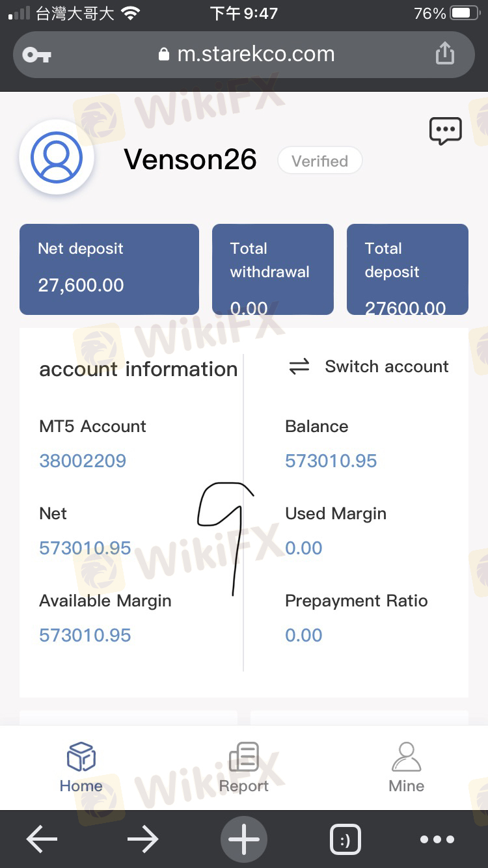Image resolution: width=488 pixels, height=868 pixels.
Task: Tap the Total withdrawal card
Action: click(273, 269)
